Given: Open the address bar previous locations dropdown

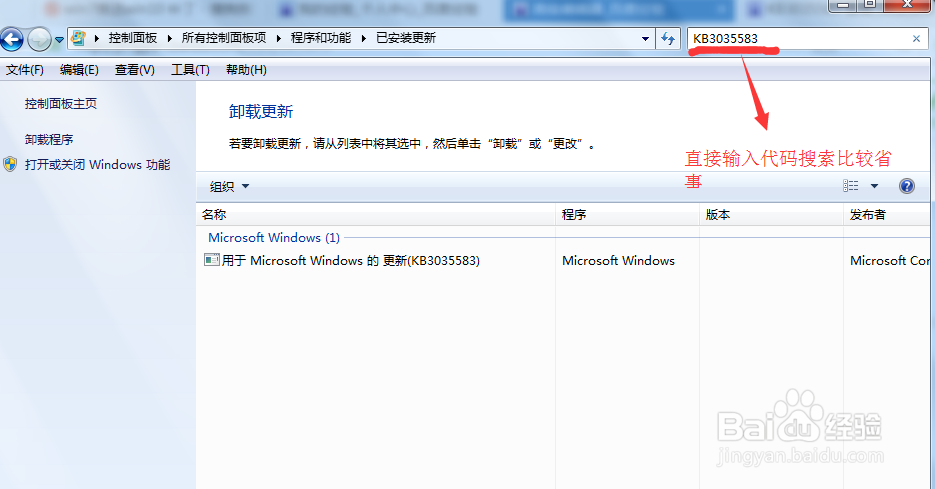Looking at the screenshot, I should pos(645,39).
